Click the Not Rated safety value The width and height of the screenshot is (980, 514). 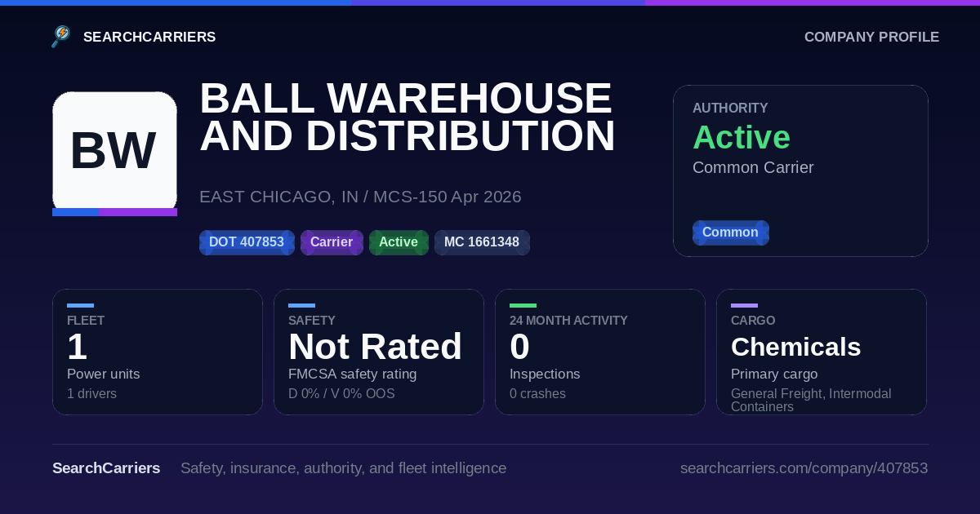375,347
